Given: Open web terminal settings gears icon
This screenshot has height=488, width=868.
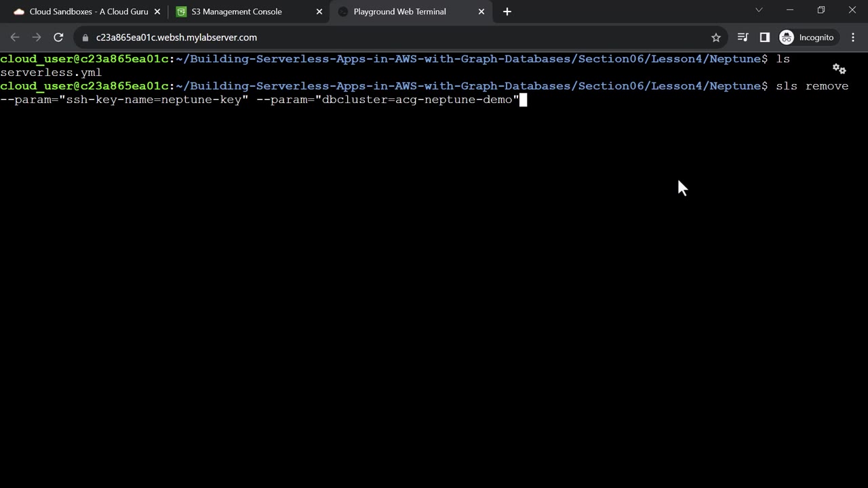Looking at the screenshot, I should click(839, 68).
